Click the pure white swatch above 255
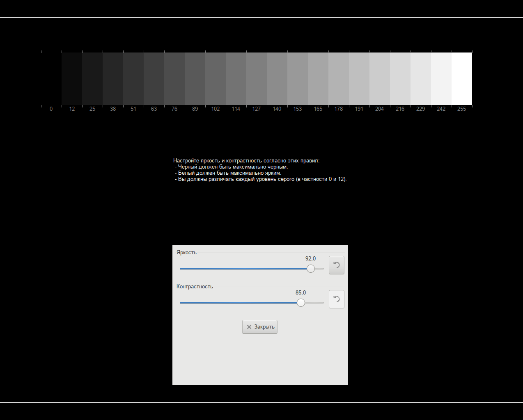523x420 pixels. coord(462,79)
